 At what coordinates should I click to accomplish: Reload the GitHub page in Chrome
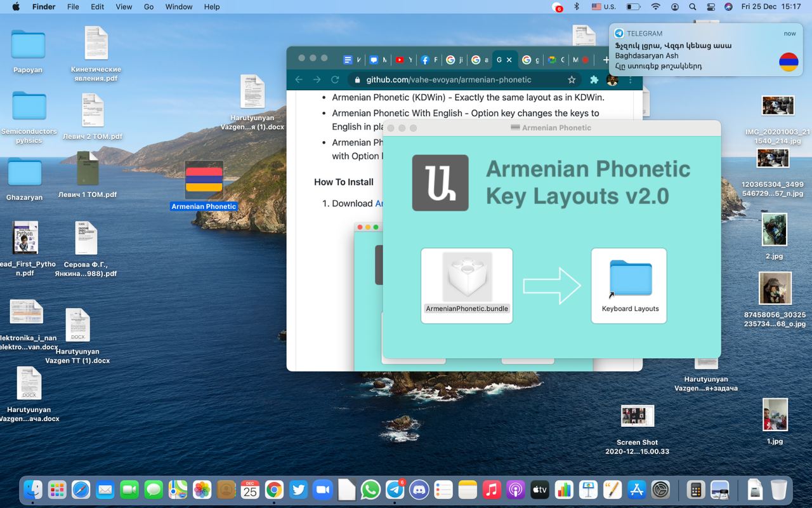335,79
